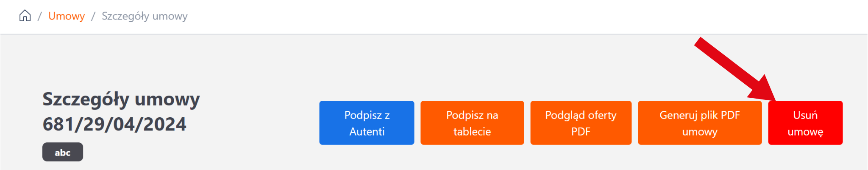The height and width of the screenshot is (170, 868).
Task: Open Podgląd oferty PDF preview
Action: coord(581,123)
